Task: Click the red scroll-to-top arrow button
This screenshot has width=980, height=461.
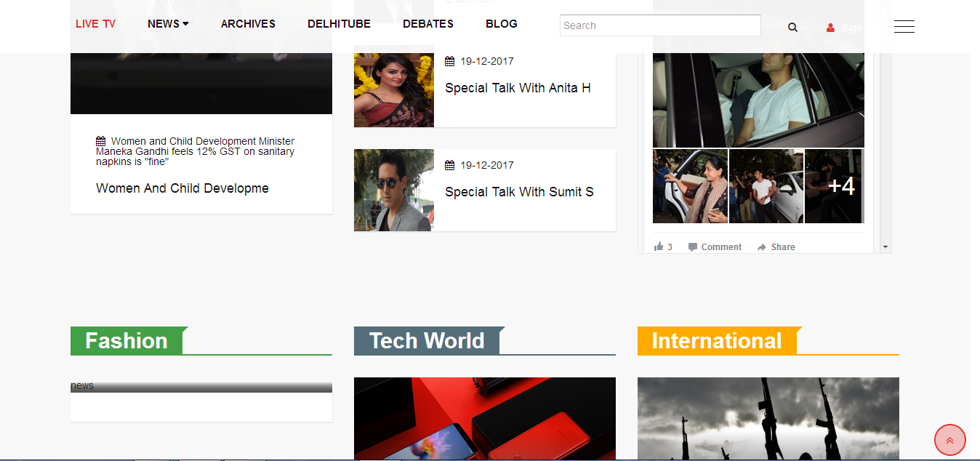Action: pos(949,440)
